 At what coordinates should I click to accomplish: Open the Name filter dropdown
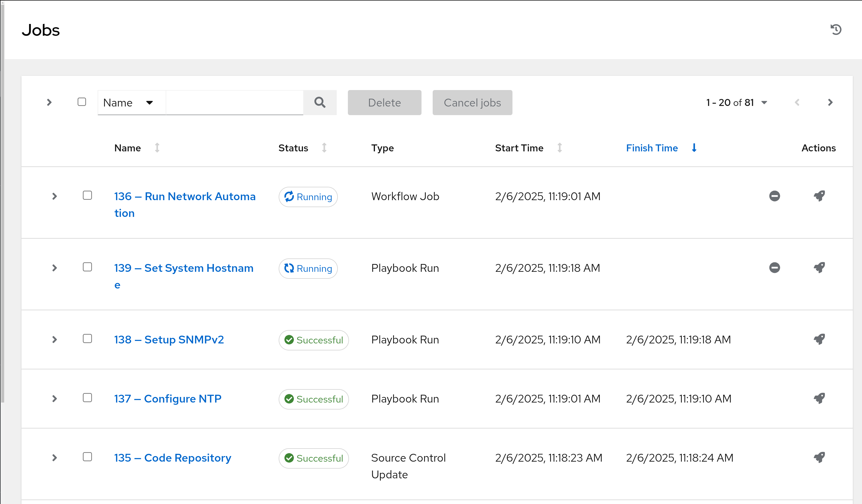(x=131, y=103)
